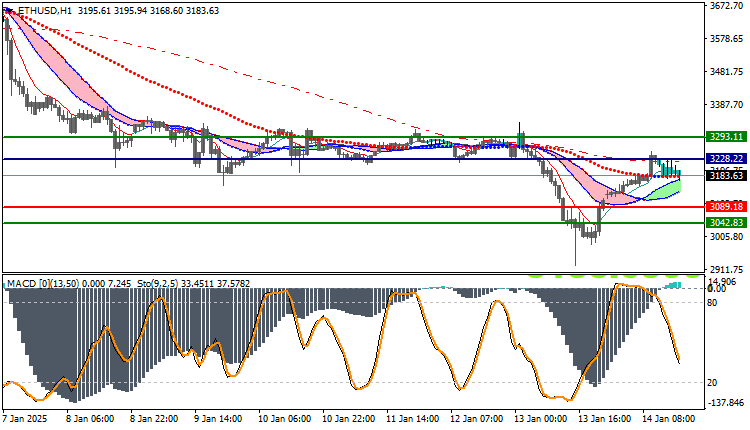Click the 3089.18 red price tag
The width and height of the screenshot is (750, 430).
pyautogui.click(x=726, y=207)
